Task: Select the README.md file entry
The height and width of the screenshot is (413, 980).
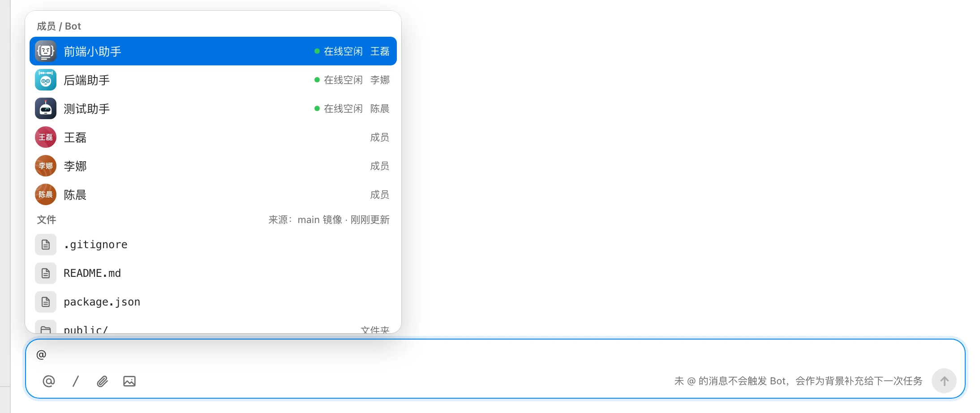Action: [x=213, y=273]
